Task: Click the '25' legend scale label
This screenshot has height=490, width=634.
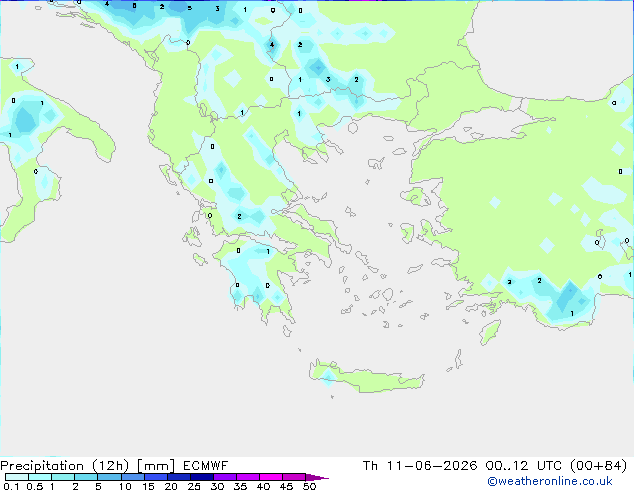Action: click(x=194, y=486)
